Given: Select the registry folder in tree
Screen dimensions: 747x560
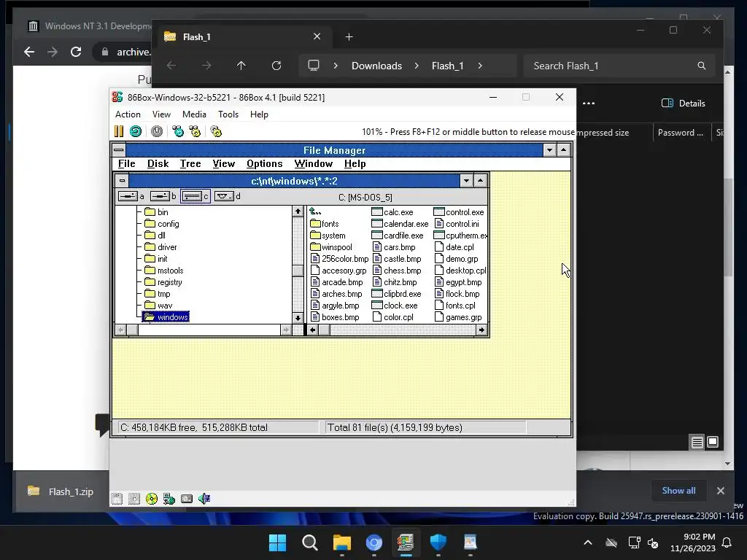Looking at the screenshot, I should click(163, 282).
